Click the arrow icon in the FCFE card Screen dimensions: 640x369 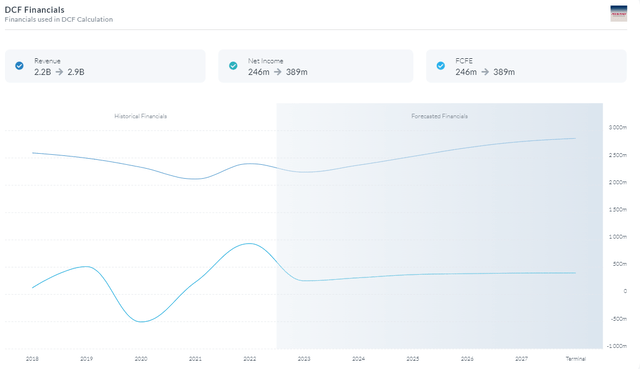[485, 72]
